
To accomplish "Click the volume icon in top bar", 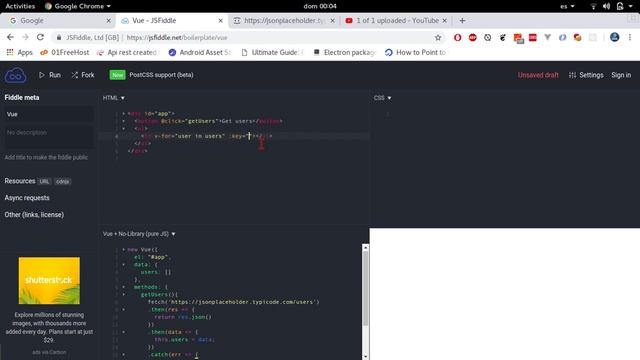I will coord(607,6).
